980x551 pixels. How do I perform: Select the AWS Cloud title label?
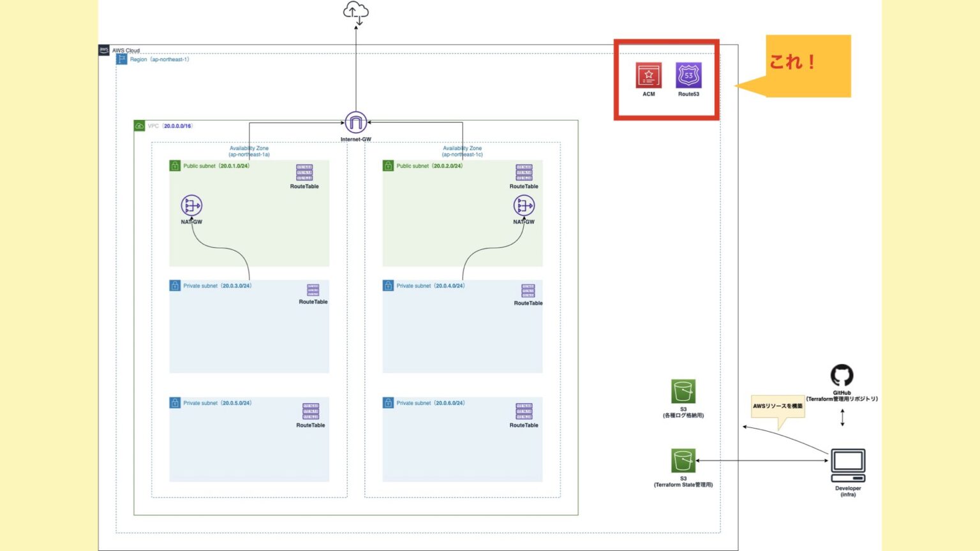[x=124, y=50]
